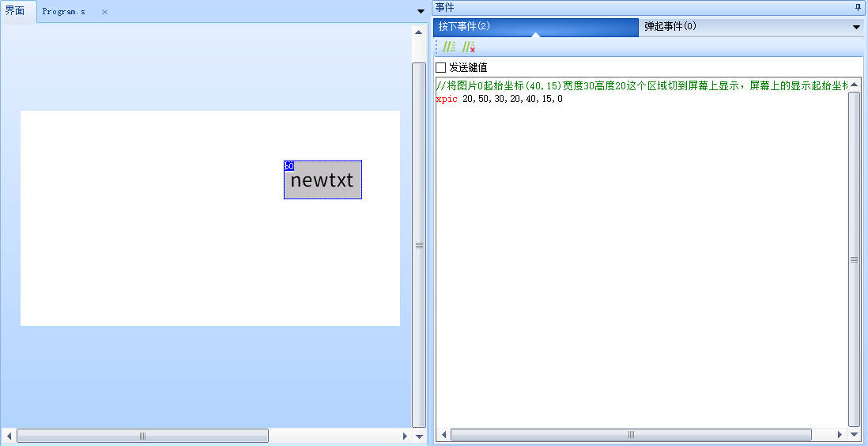Click the uncomment lines icon with red x

coord(468,47)
